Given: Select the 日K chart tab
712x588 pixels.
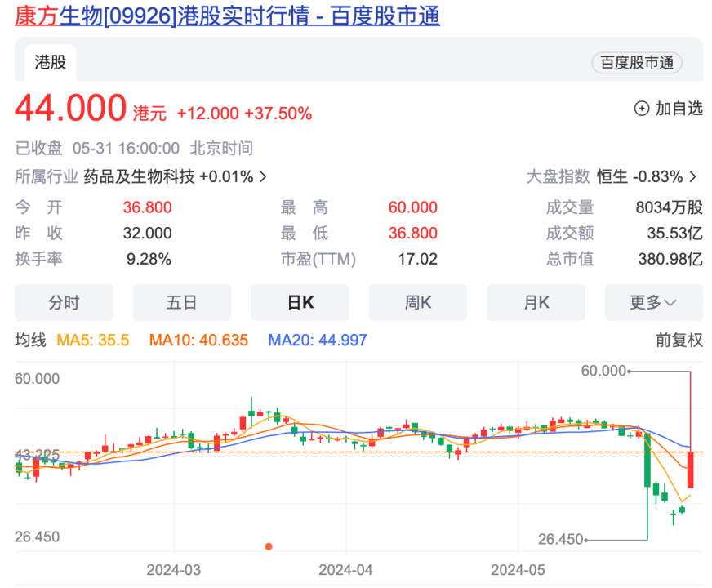Looking at the screenshot, I should click(x=300, y=302).
